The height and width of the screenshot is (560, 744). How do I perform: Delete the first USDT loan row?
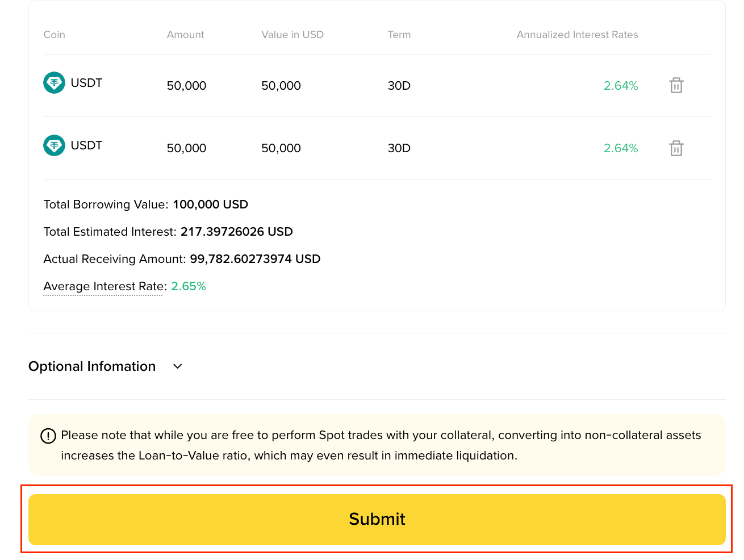click(676, 85)
